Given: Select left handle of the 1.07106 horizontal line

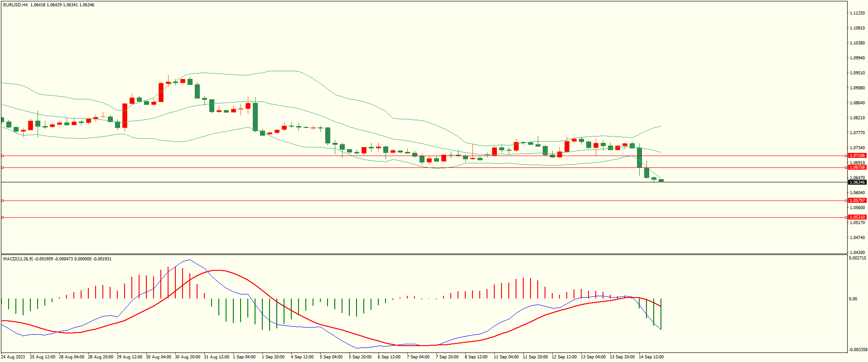Looking at the screenshot, I should tap(2, 156).
